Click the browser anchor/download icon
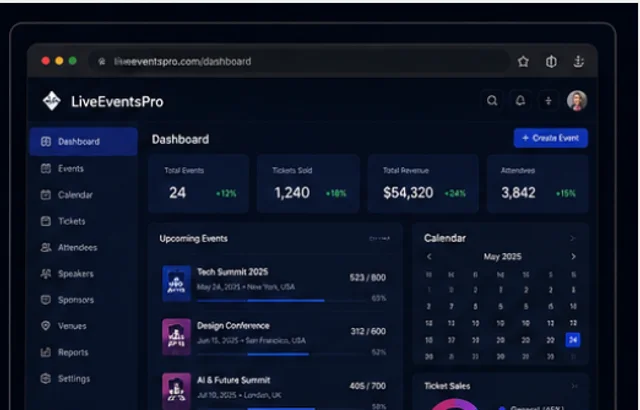Viewport: 640px width, 410px height. (578, 62)
